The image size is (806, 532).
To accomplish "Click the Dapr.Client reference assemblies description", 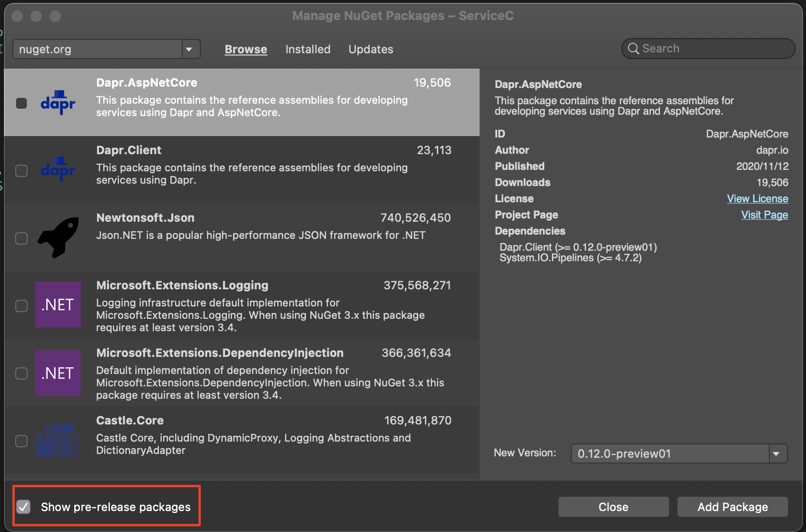I will 252,174.
